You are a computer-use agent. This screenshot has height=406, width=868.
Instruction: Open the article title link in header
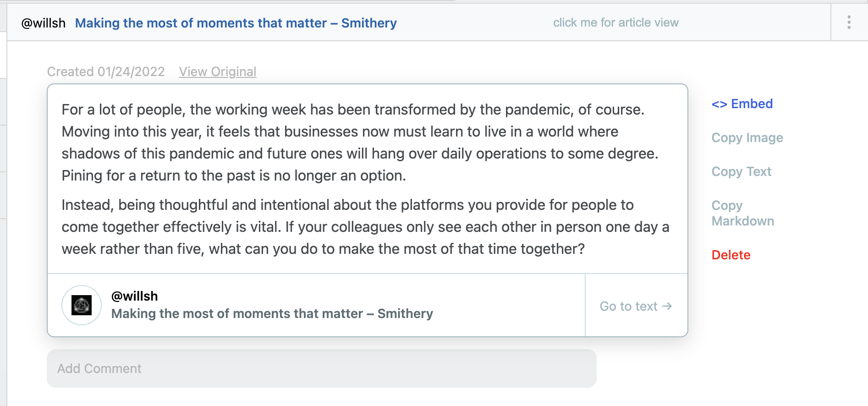tap(236, 23)
